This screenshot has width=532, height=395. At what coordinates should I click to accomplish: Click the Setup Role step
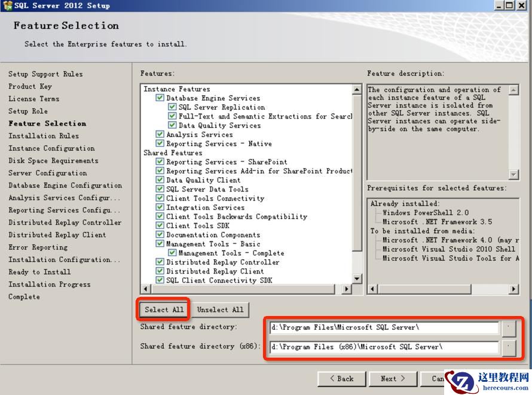click(x=28, y=111)
